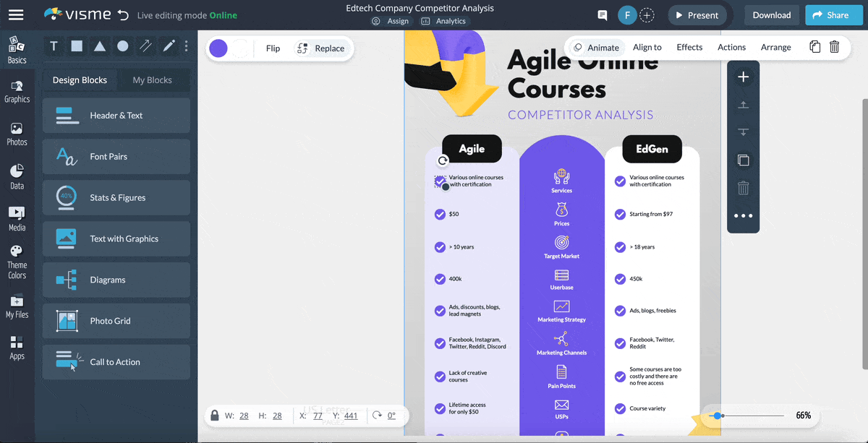Open the hamburger main menu
This screenshot has width=868, height=443.
(x=16, y=15)
